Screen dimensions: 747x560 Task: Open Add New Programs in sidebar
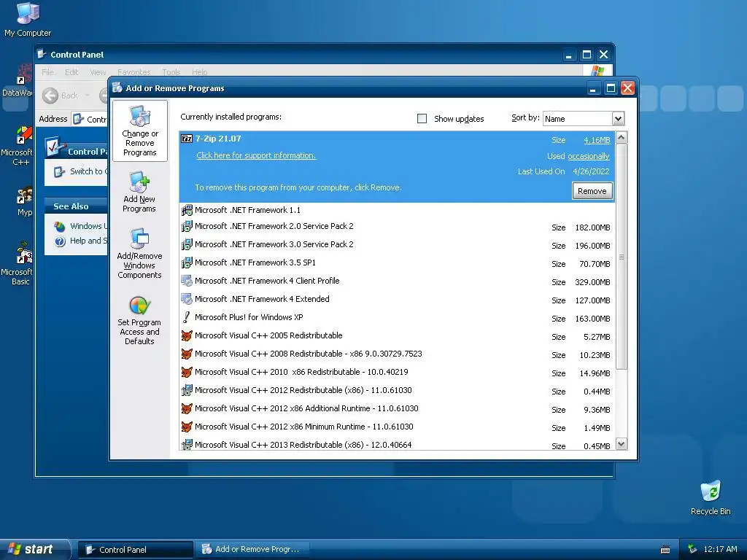pos(139,192)
